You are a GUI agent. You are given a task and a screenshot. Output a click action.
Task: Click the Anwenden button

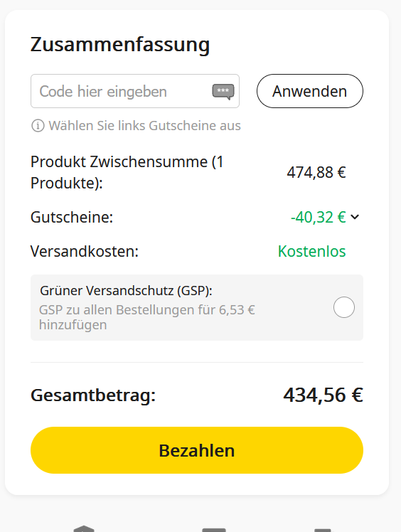click(x=310, y=91)
